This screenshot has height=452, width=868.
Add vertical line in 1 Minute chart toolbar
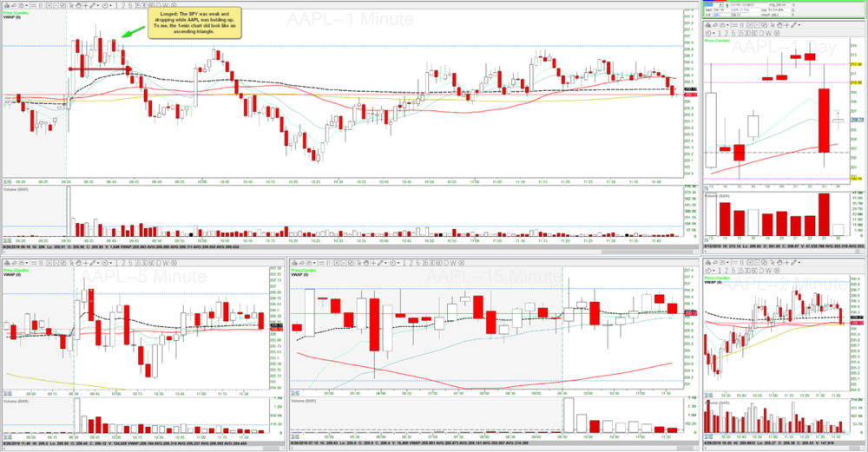coord(41,5)
